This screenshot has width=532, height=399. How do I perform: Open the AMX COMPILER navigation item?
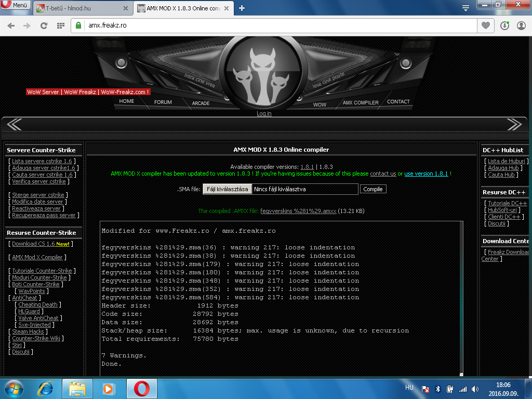click(x=361, y=102)
